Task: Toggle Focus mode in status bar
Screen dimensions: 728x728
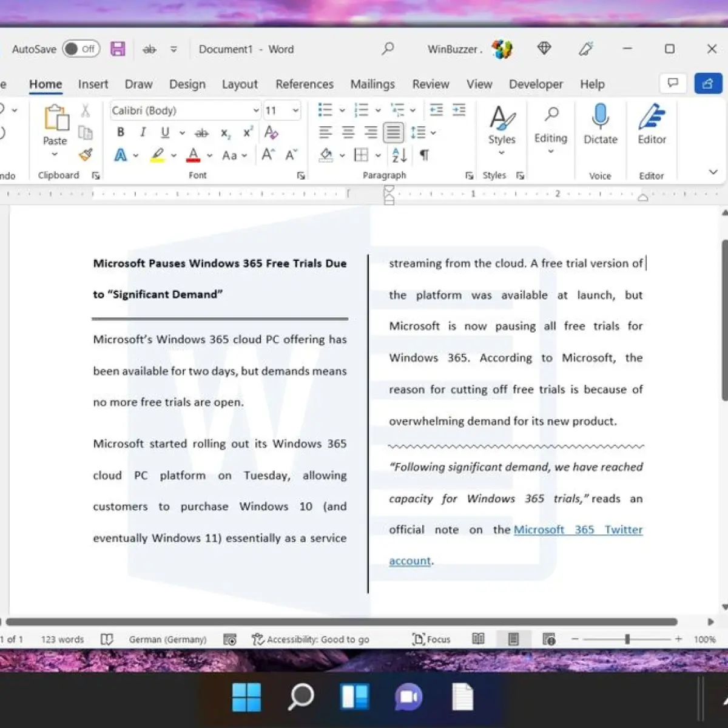Action: (x=431, y=639)
